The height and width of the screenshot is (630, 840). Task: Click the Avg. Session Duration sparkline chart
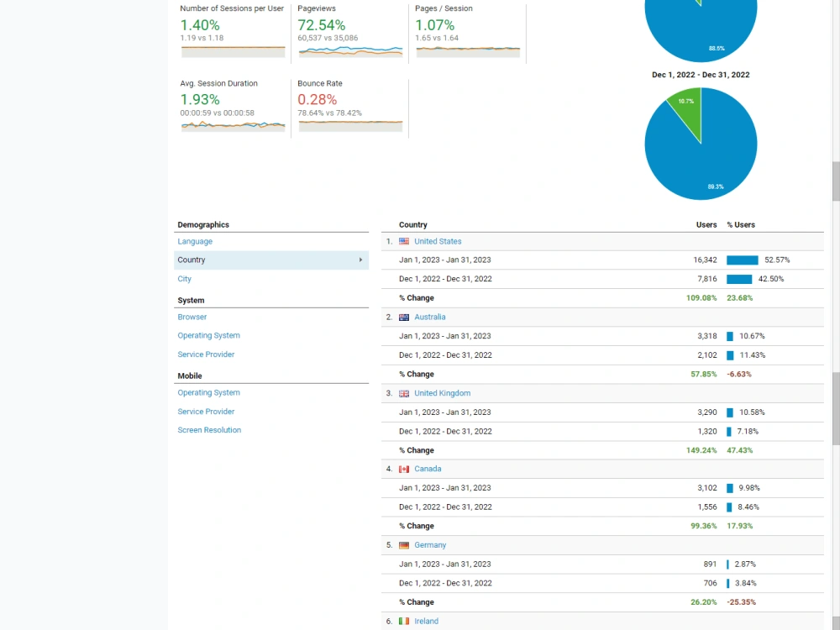233,126
